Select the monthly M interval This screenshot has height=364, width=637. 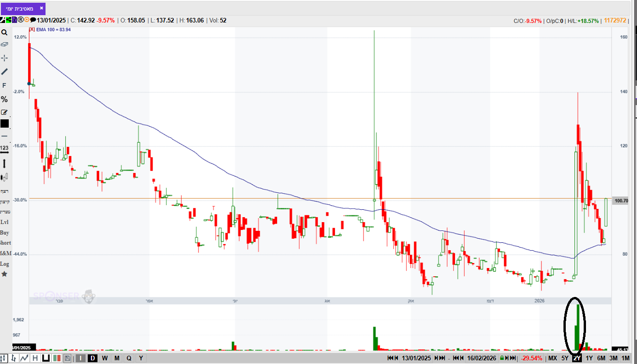pyautogui.click(x=117, y=358)
